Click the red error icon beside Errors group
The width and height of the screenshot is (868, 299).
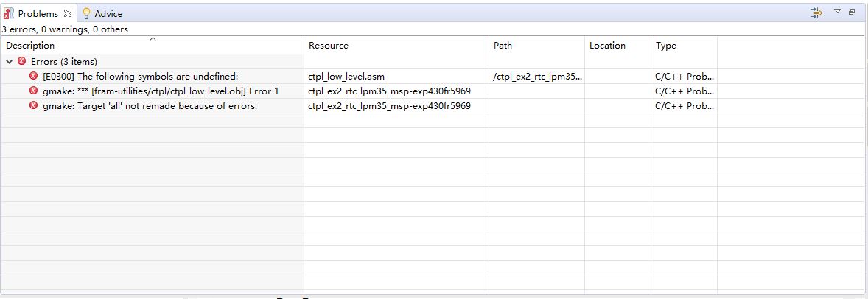[21, 62]
